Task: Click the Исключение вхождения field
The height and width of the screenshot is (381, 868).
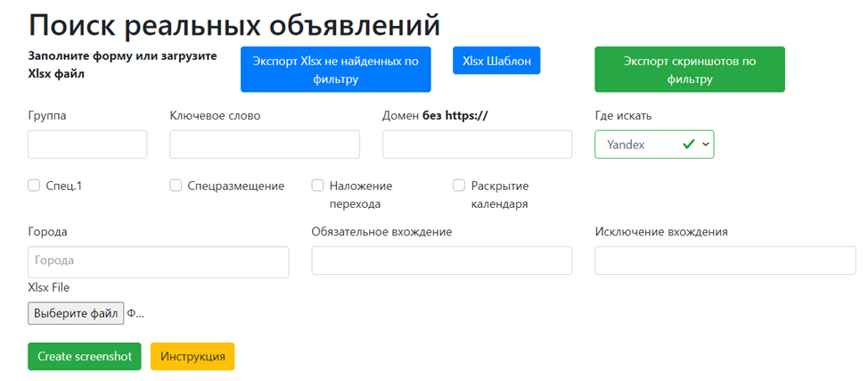Action: point(725,261)
